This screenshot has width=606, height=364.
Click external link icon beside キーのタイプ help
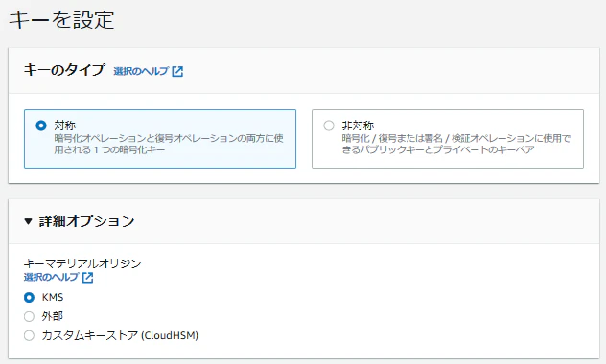(177, 72)
